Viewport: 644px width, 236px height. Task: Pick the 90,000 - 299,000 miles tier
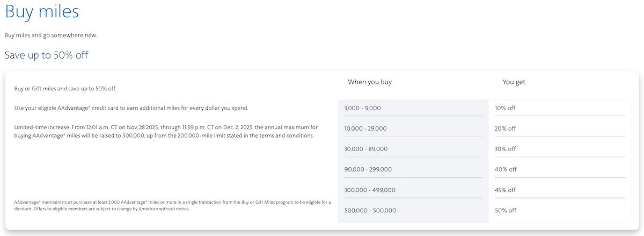point(368,169)
